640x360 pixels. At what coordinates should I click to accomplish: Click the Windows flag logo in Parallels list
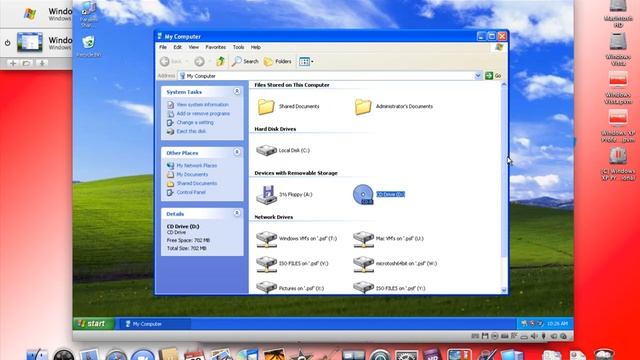pos(30,13)
